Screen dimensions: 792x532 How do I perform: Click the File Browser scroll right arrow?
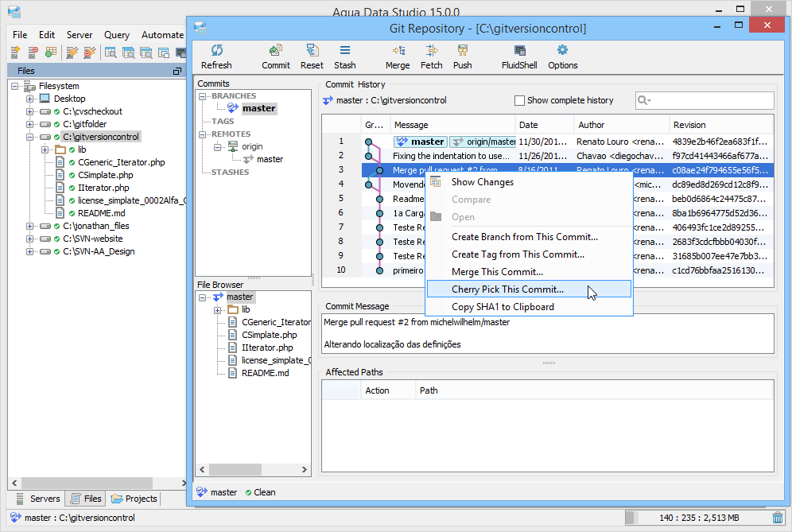304,469
